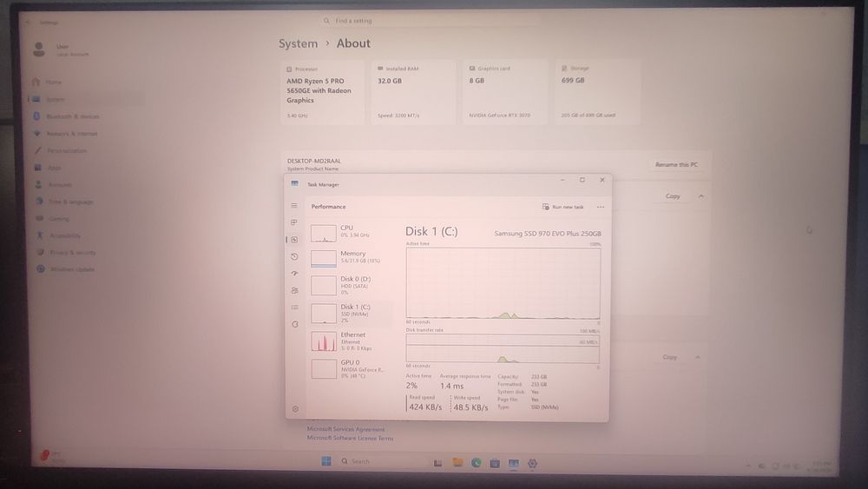This screenshot has width=868, height=489.
Task: Click Run new task button
Action: tap(562, 207)
